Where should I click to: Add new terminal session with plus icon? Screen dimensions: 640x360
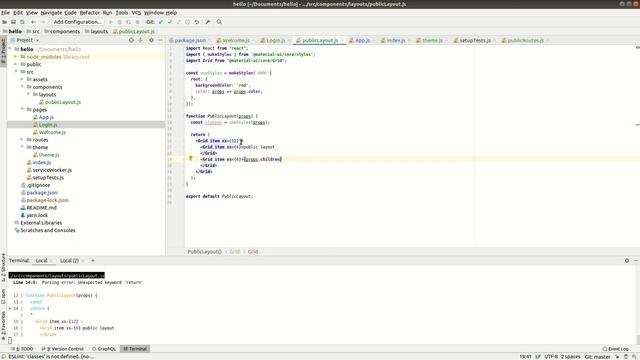click(93, 260)
